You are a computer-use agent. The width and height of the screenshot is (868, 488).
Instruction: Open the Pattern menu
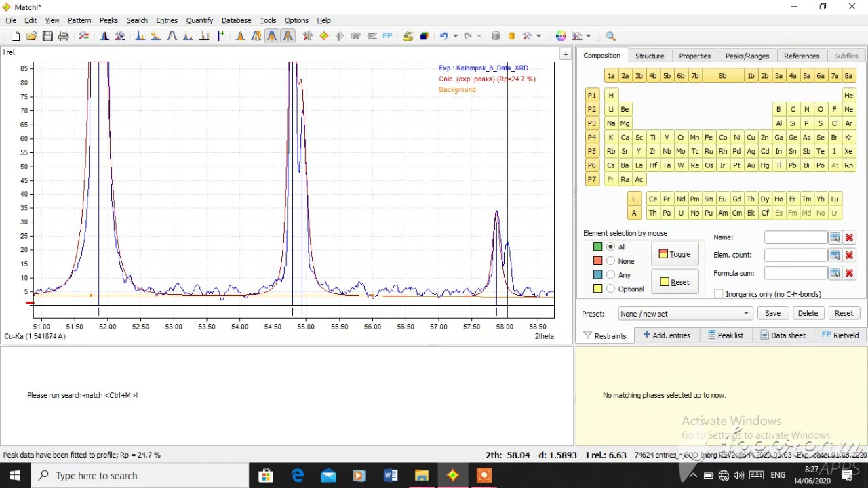tap(79, 20)
